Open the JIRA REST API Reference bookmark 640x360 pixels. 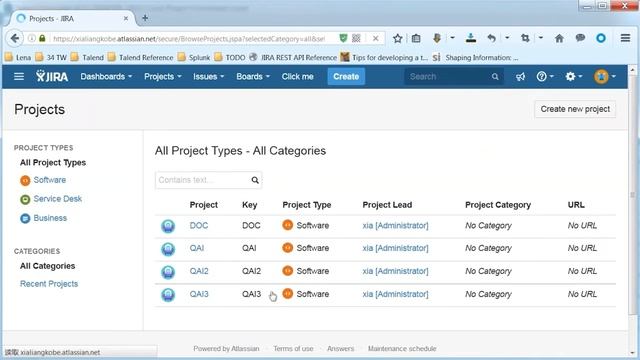click(x=293, y=58)
